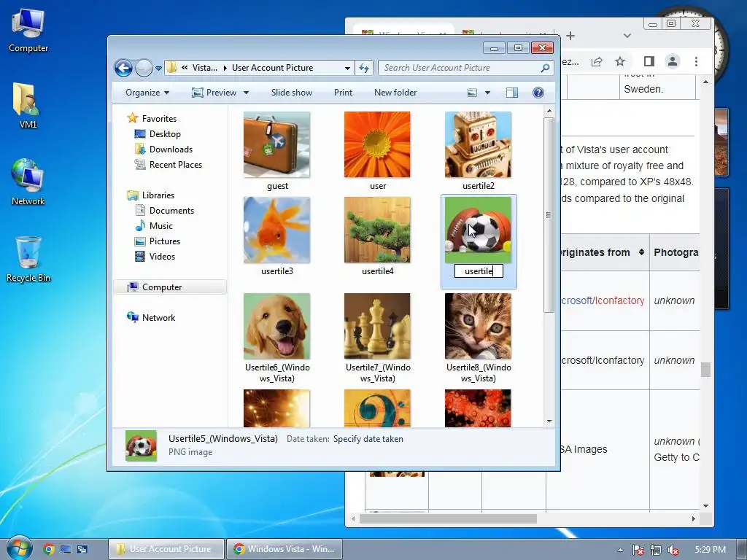747x560 pixels.
Task: Open the Recycle Bin desktop icon
Action: tap(28, 260)
